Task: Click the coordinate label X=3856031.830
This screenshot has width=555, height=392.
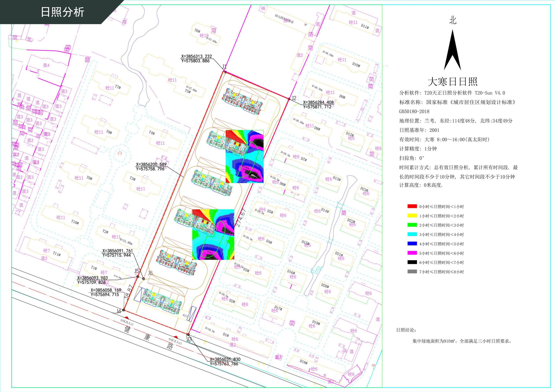Action: (x=225, y=359)
